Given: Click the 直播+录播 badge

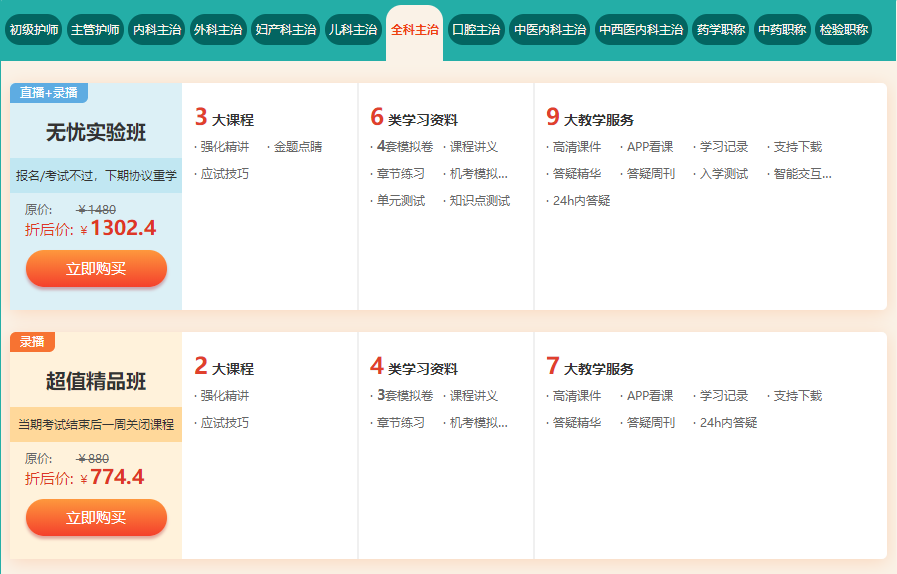Looking at the screenshot, I should coord(49,92).
